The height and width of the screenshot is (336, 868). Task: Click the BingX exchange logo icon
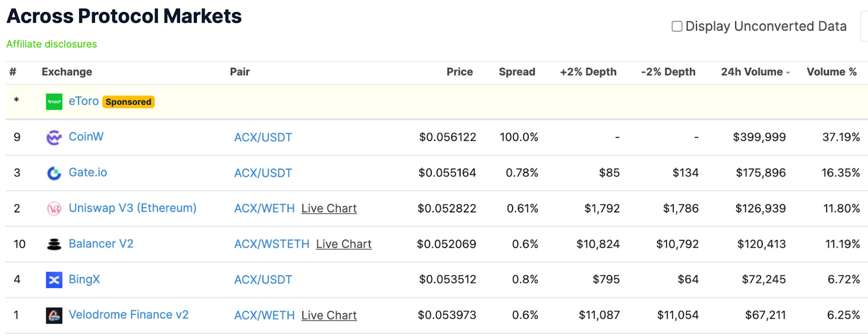click(x=54, y=280)
